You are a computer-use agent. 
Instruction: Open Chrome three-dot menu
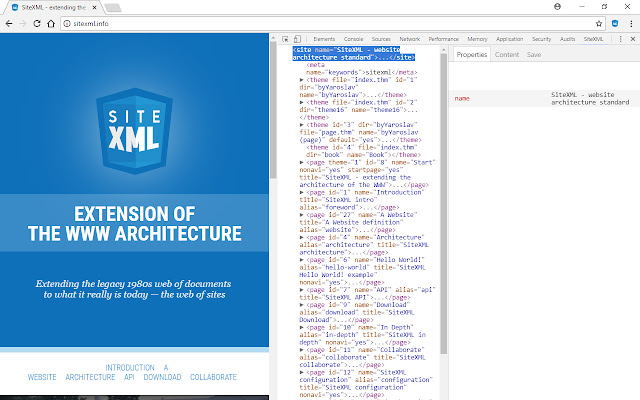(x=631, y=24)
